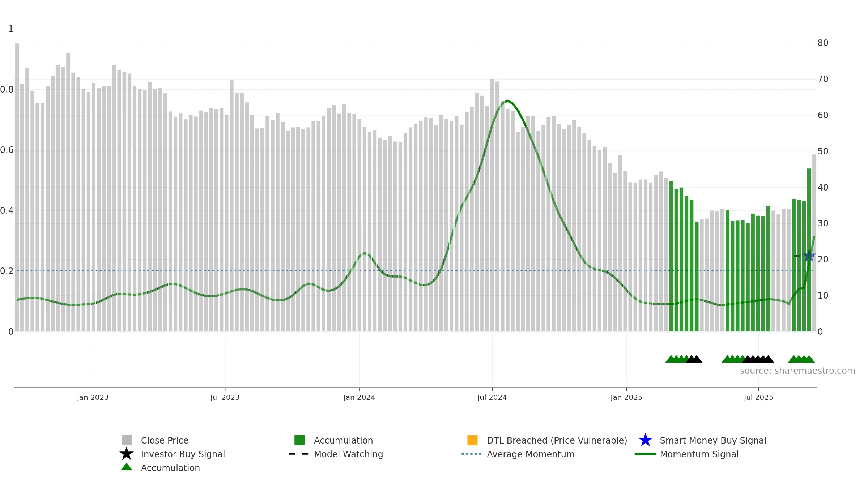Toggle the Momentum Signal legend label
Screen dimensions: 868x488
pyautogui.click(x=699, y=454)
